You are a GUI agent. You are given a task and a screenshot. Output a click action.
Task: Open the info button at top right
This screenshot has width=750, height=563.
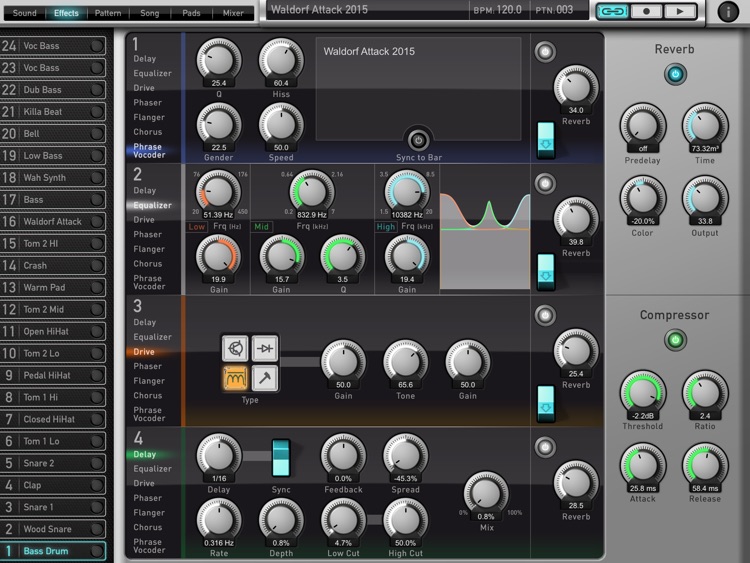pos(728,12)
